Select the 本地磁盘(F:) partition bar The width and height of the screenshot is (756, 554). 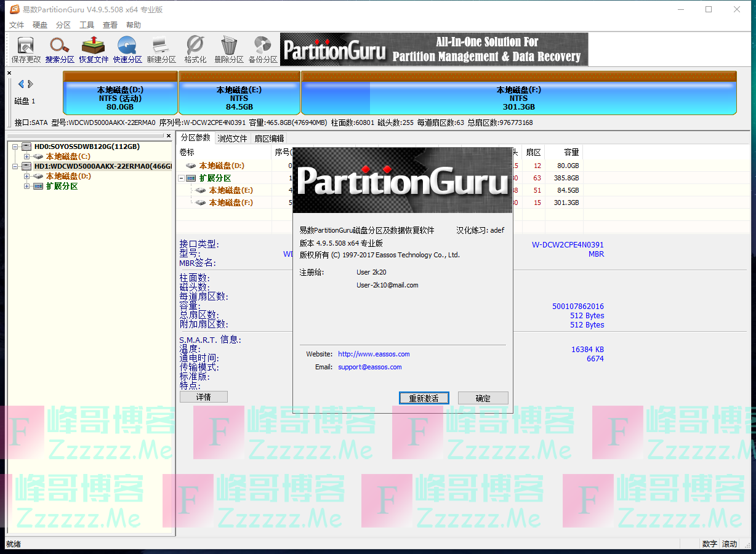coord(518,98)
